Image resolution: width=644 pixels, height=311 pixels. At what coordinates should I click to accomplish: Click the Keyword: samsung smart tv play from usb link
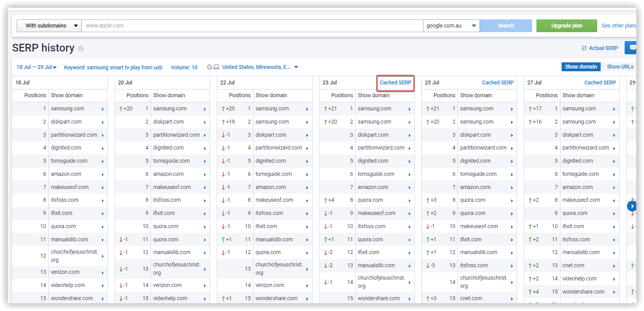coord(113,67)
